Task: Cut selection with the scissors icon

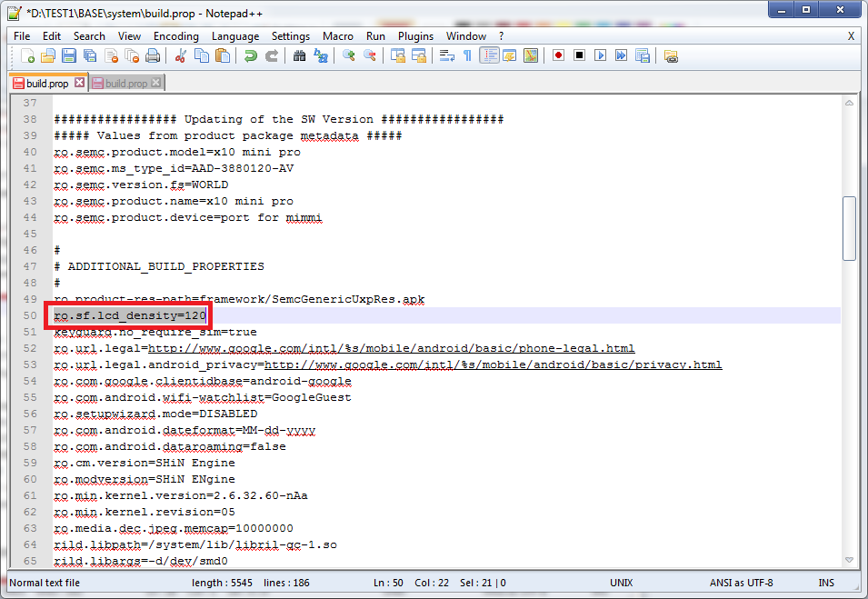Action: tap(180, 56)
